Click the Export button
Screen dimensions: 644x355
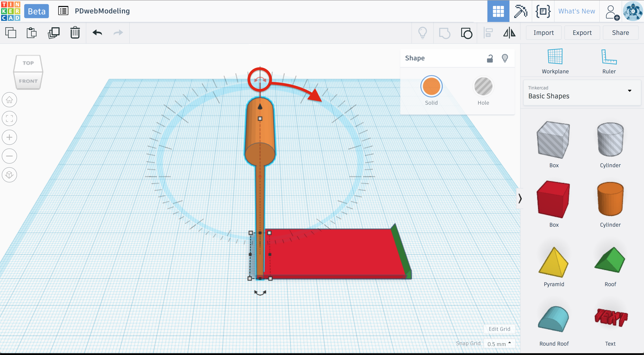point(582,33)
